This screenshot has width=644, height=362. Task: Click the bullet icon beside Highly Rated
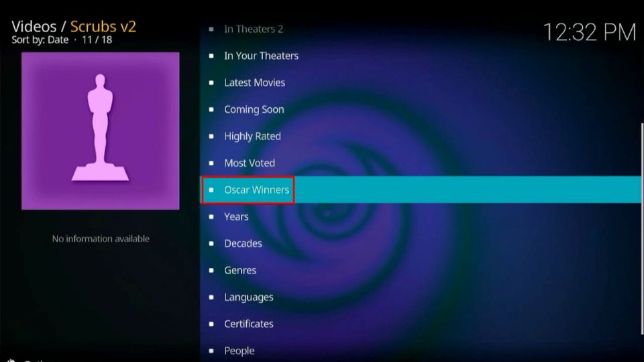(x=211, y=136)
